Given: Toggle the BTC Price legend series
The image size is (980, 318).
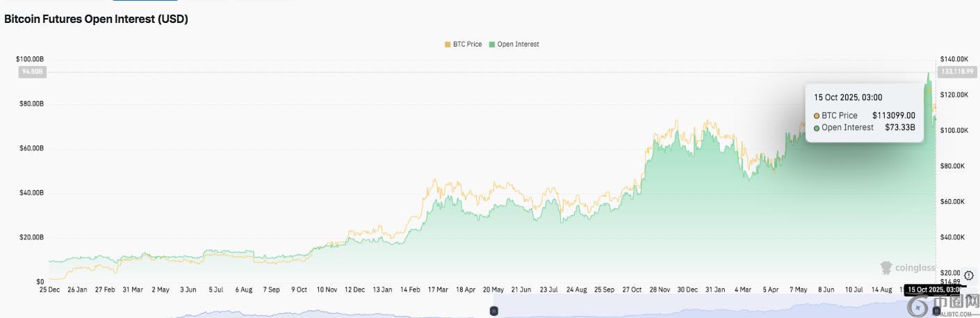Looking at the screenshot, I should tap(467, 45).
